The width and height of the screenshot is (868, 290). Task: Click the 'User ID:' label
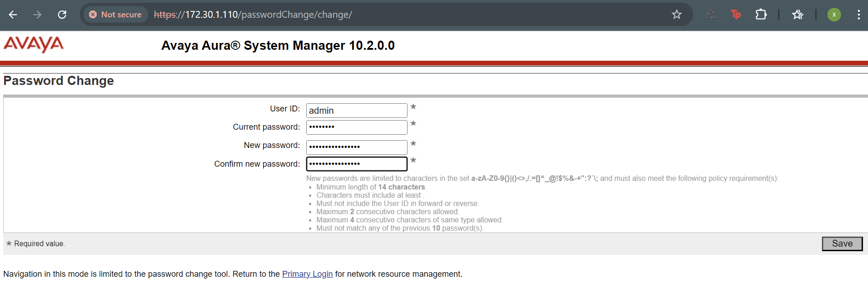pos(285,109)
